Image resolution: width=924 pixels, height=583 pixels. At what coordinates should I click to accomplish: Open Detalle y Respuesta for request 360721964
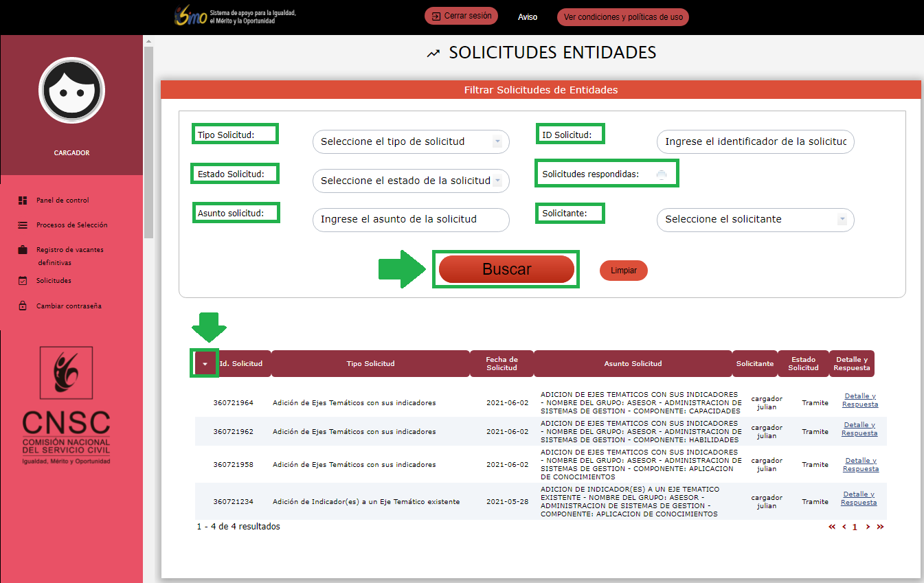859,400
